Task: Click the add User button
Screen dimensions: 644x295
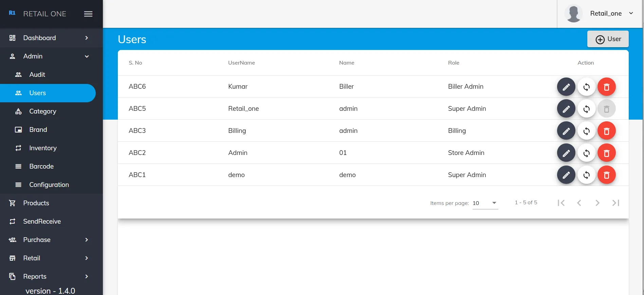Action: 608,39
